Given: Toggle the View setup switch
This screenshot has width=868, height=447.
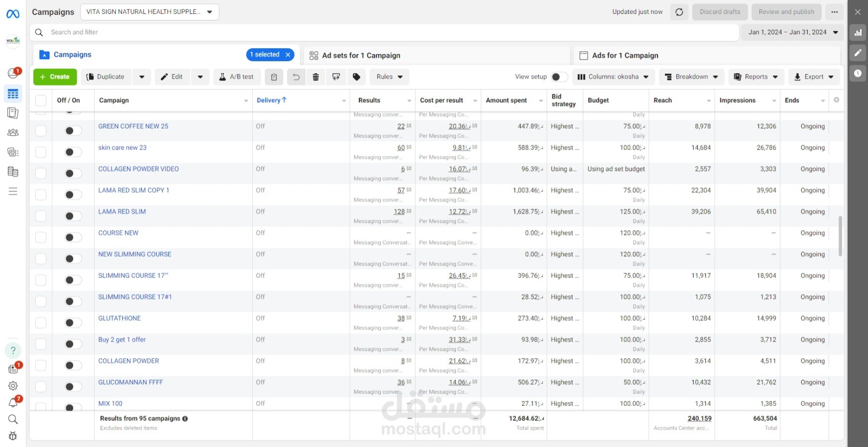Looking at the screenshot, I should click(x=559, y=77).
